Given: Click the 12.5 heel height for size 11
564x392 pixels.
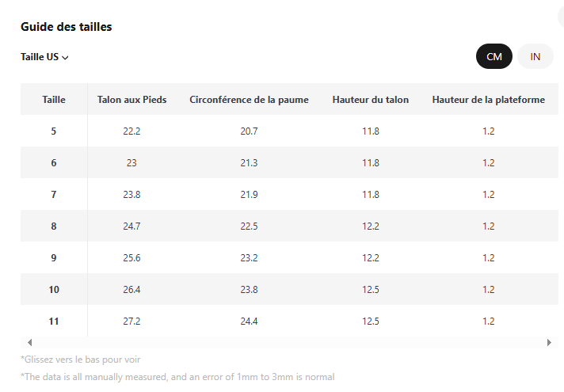Looking at the screenshot, I should pyautogui.click(x=371, y=322).
